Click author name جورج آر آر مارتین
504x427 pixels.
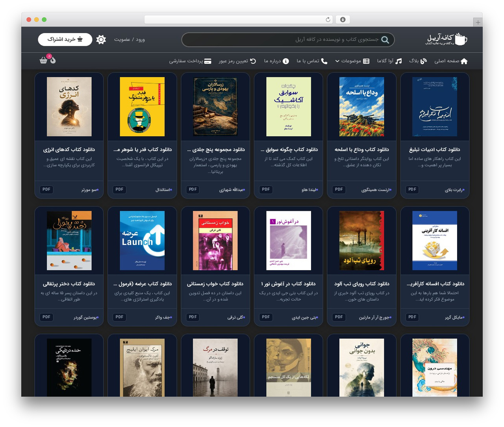[x=374, y=317]
